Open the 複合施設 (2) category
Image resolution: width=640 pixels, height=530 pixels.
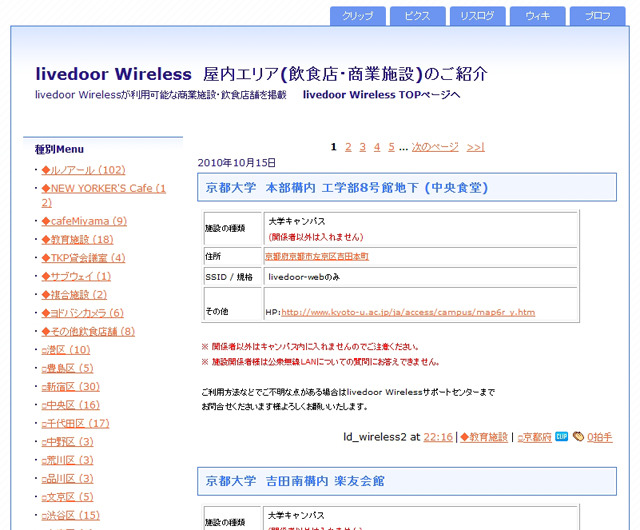click(x=74, y=294)
